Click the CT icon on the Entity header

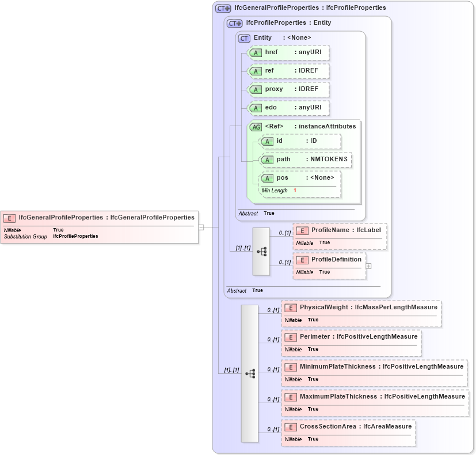pyautogui.click(x=244, y=38)
